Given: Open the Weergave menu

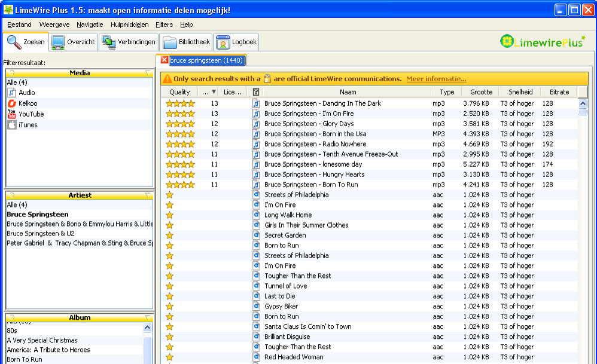Looking at the screenshot, I should [54, 25].
